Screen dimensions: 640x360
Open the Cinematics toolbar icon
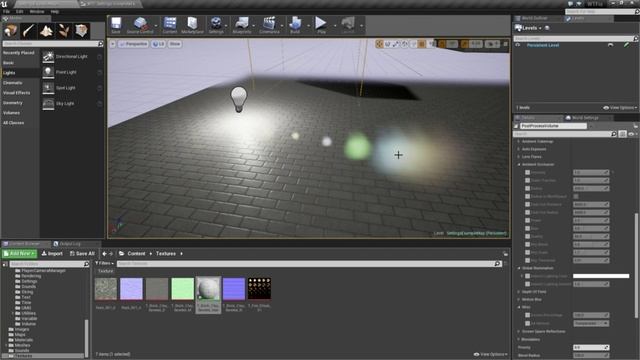269,25
